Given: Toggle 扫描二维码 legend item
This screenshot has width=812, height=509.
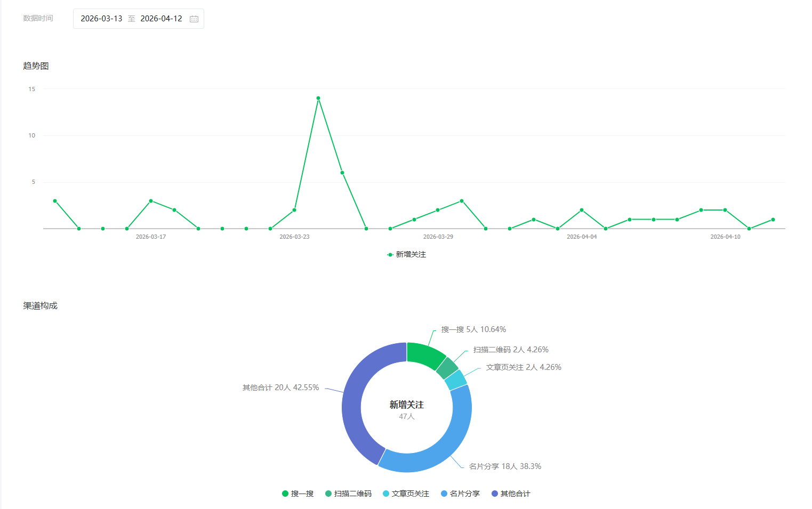Looking at the screenshot, I should point(348,494).
